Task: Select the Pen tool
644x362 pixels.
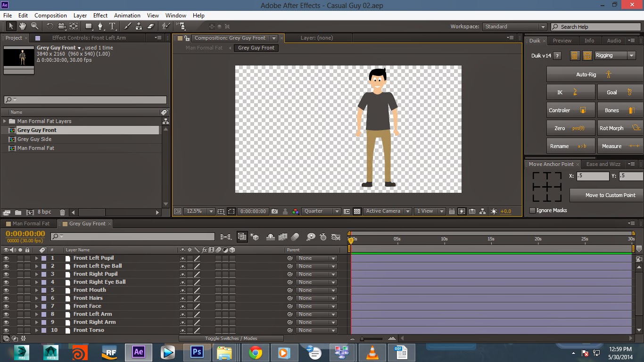Action: (x=101, y=26)
